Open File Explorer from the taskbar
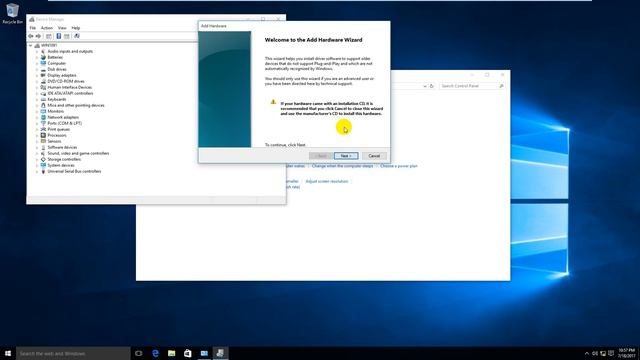This screenshot has width=640, height=360. coord(171,353)
